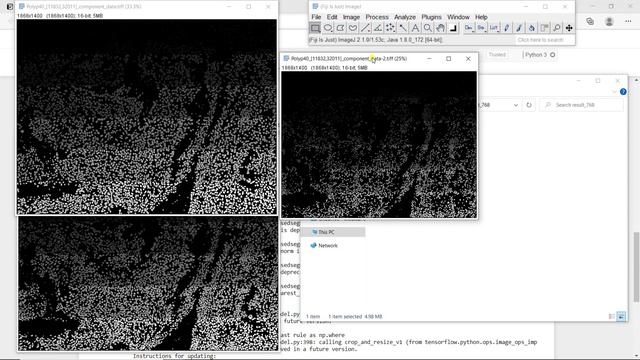Click the 'Python 3' kernel label

(536, 55)
